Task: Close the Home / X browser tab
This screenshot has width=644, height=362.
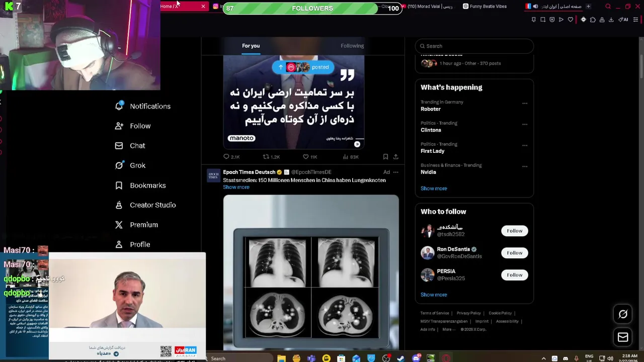Action: click(x=203, y=7)
